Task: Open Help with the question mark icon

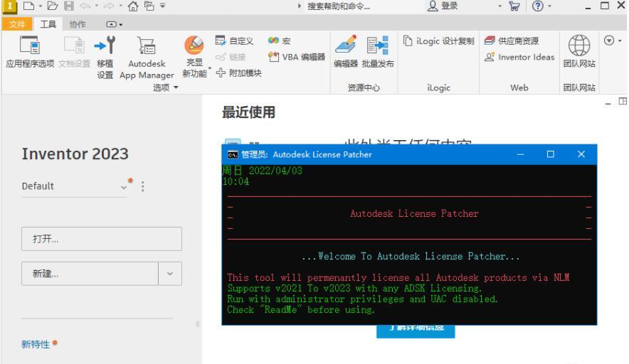Action: pyautogui.click(x=537, y=6)
